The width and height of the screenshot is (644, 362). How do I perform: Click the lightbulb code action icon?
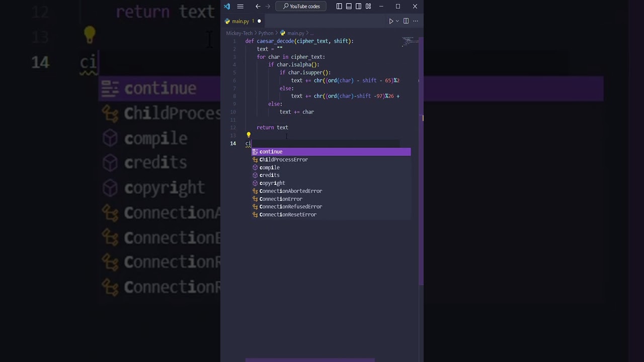pyautogui.click(x=248, y=135)
